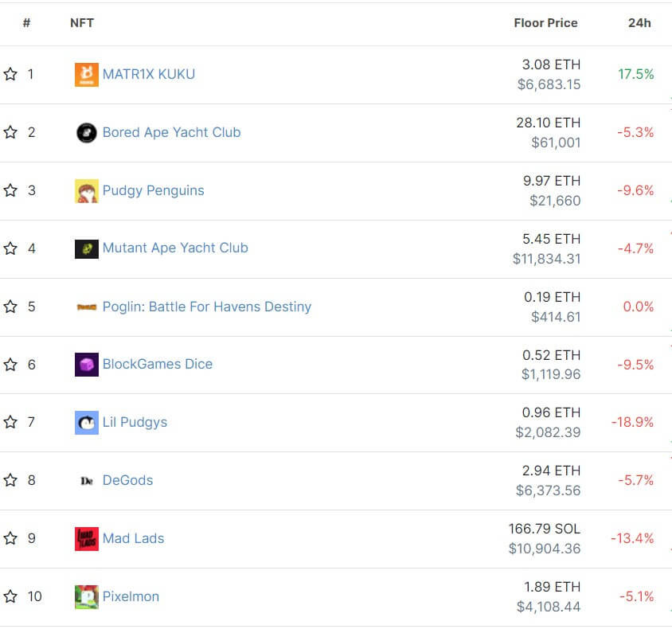This screenshot has height=629, width=672.
Task: Open the Pudgy Penguins collection link
Action: 153,191
